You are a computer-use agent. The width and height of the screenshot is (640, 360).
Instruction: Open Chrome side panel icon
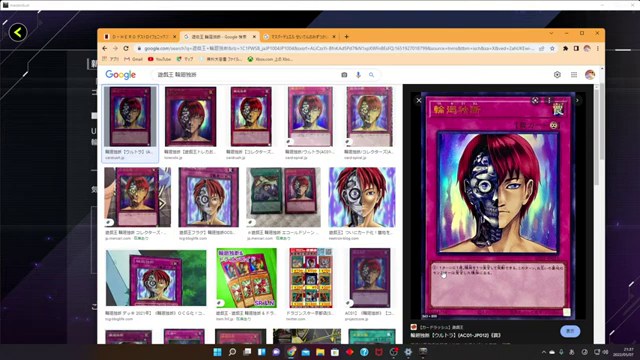(576, 48)
